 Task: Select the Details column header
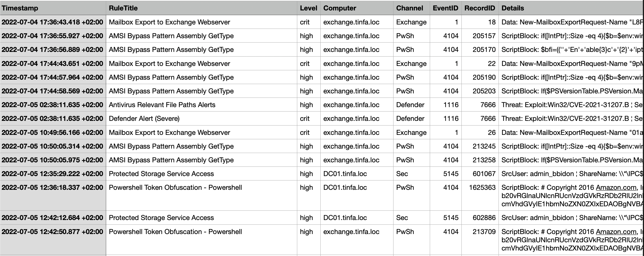(513, 8)
